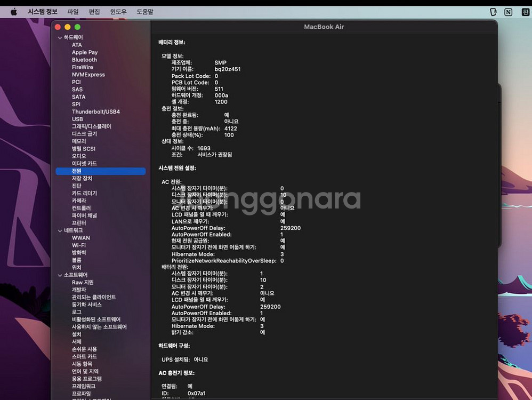Select Raw 지원 in the sidebar
Screen dimensions: 532x400
point(83,283)
